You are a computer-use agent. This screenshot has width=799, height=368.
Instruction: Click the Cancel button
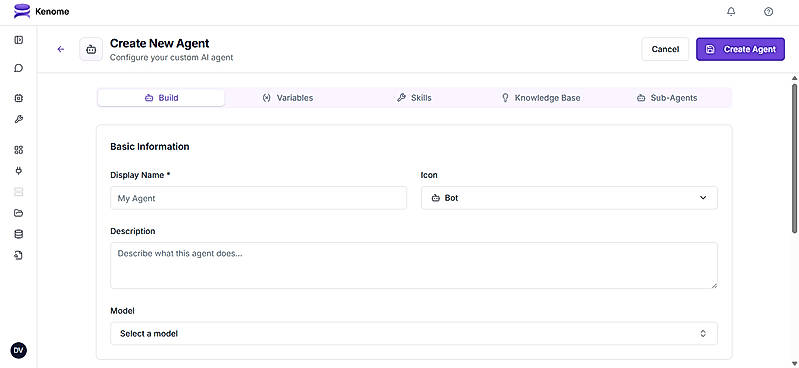tap(665, 49)
